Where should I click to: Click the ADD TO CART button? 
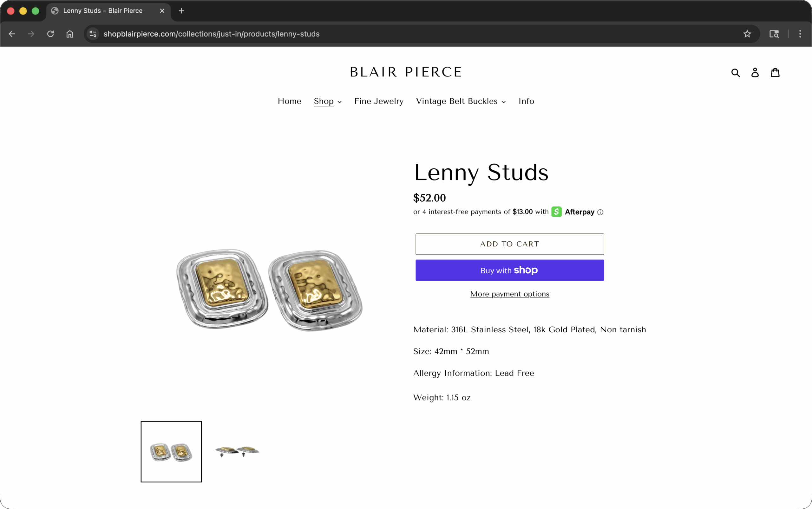(509, 244)
